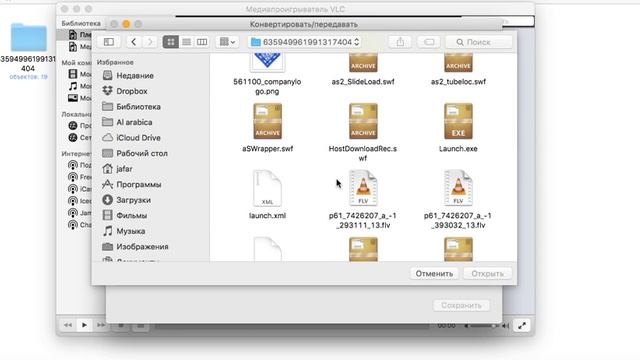The image size is (640, 360).
Task: Click the Открыть button
Action: [x=487, y=273]
